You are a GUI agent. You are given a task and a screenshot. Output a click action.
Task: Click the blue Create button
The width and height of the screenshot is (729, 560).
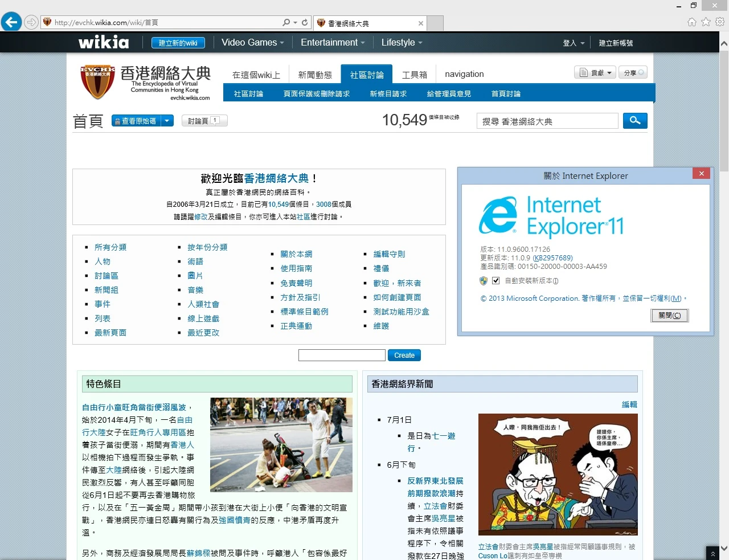[x=404, y=355]
